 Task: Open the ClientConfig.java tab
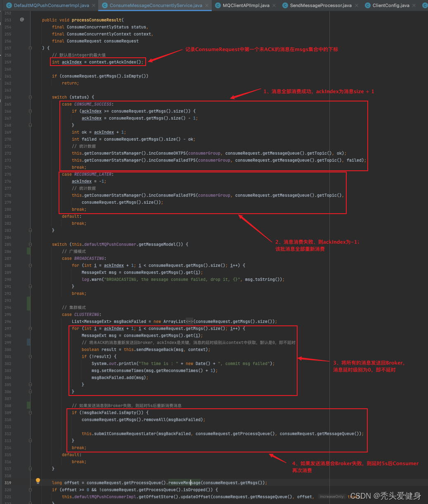click(x=390, y=5)
